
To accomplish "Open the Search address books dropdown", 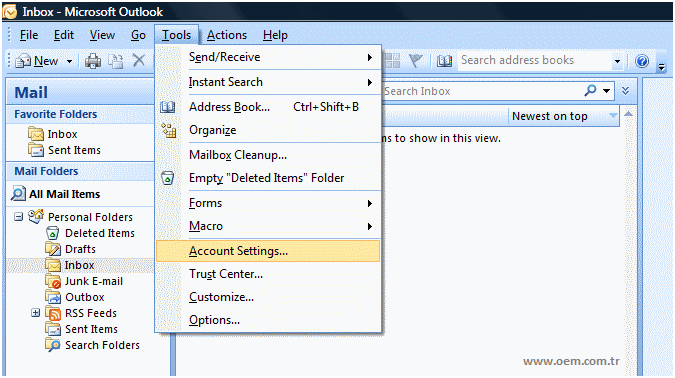I will tap(617, 61).
